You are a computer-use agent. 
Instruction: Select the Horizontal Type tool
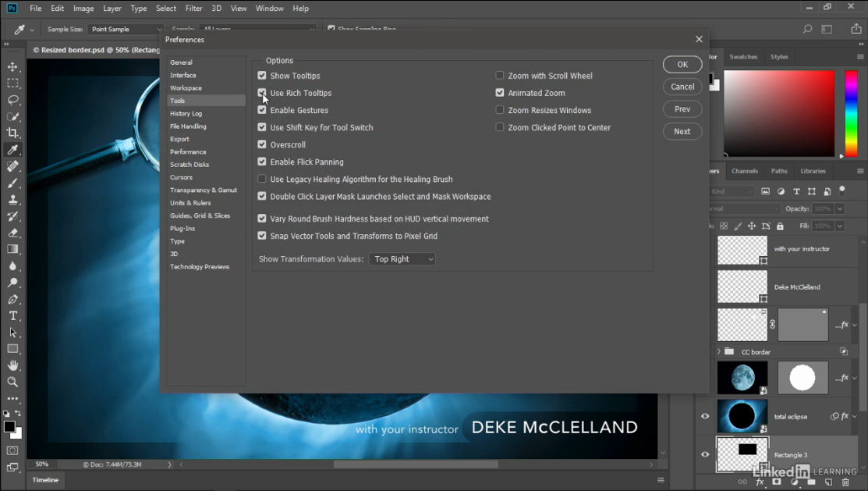pos(12,316)
